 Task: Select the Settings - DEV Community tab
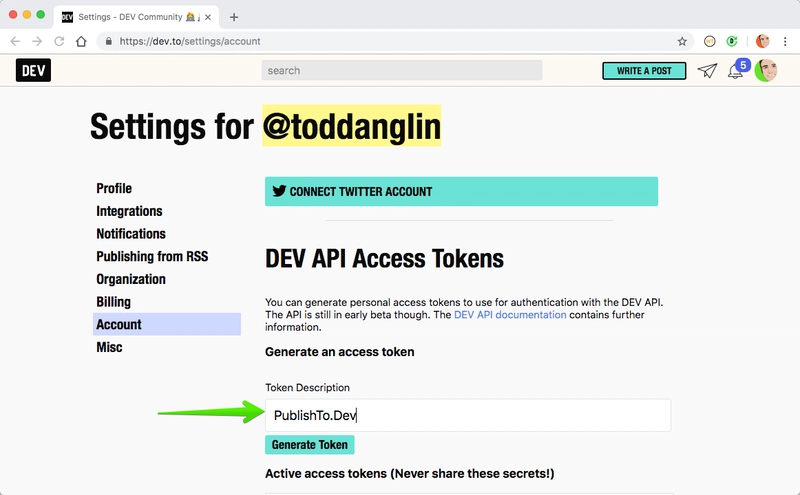[x=136, y=17]
